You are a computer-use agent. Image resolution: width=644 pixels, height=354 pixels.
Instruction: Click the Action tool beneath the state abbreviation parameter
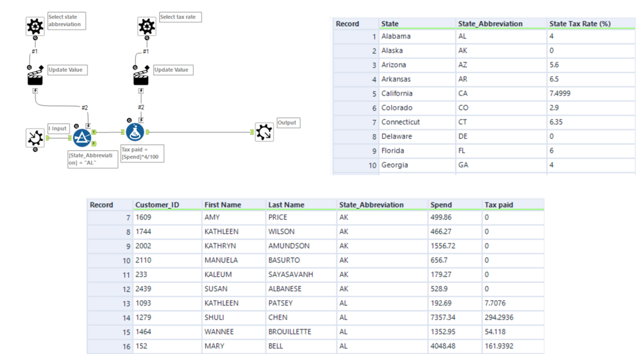(x=35, y=76)
